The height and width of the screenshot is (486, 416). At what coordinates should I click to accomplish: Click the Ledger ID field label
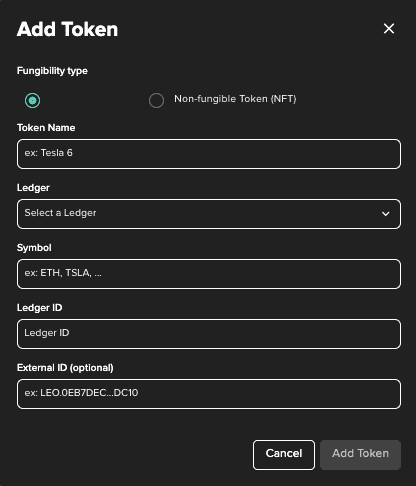40,308
